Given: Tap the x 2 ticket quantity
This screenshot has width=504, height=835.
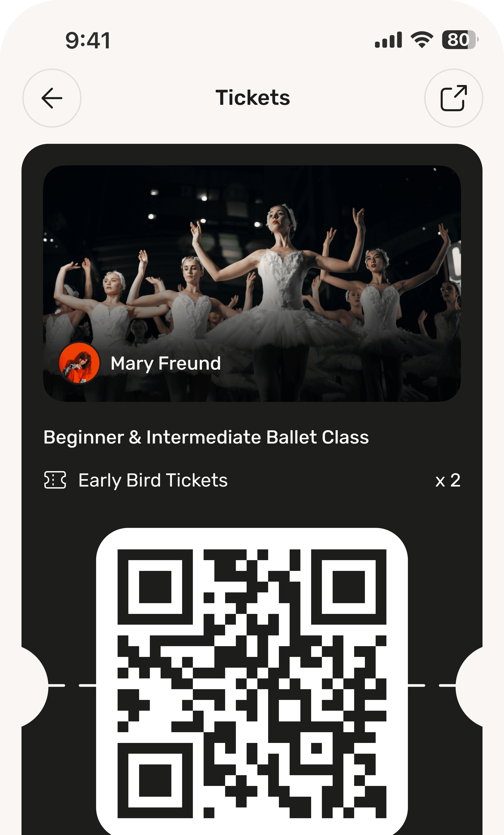Looking at the screenshot, I should (448, 480).
